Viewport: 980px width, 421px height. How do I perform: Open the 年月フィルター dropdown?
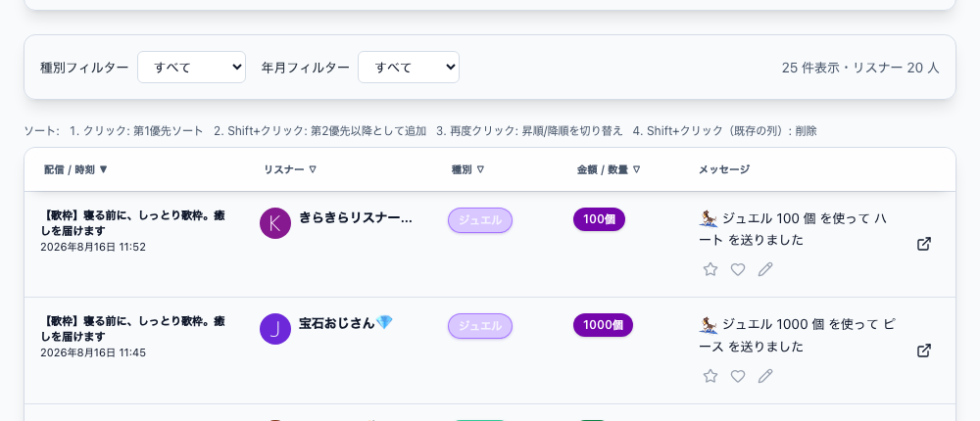click(408, 67)
